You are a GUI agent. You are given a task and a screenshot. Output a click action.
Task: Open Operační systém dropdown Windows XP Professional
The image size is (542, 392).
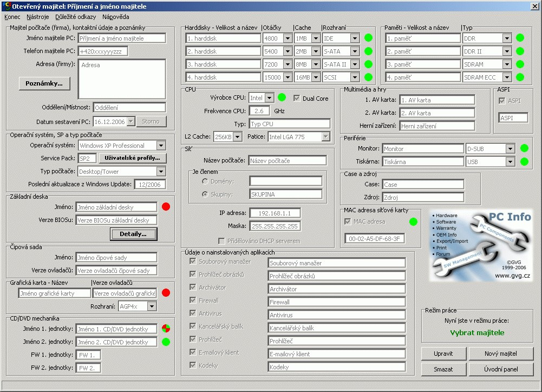tap(161, 146)
